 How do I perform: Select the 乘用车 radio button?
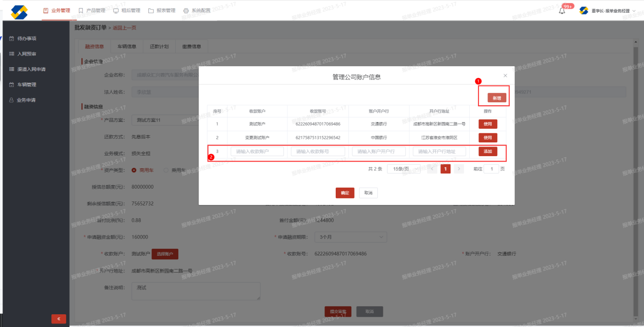pos(166,170)
